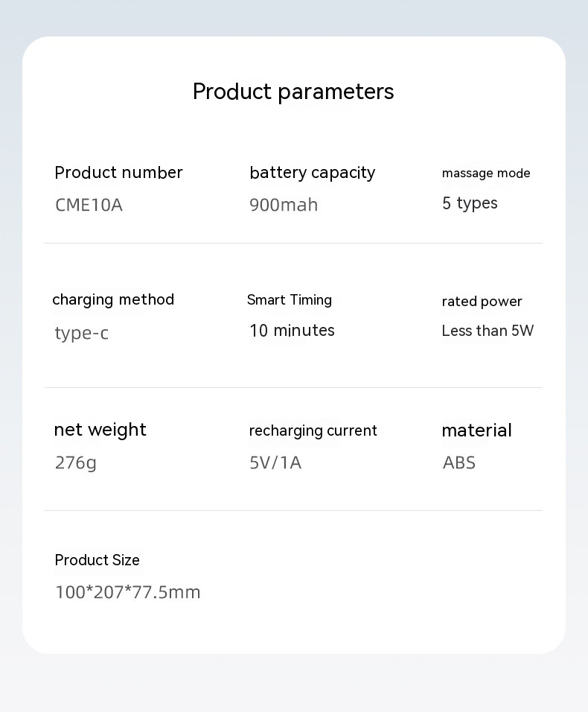This screenshot has height=712, width=588.
Task: Select the "Product number" label
Action: tap(118, 173)
